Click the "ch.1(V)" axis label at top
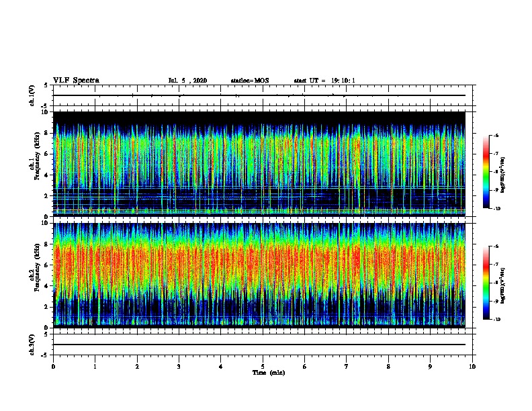The width and height of the screenshot is (532, 411). tap(32, 95)
